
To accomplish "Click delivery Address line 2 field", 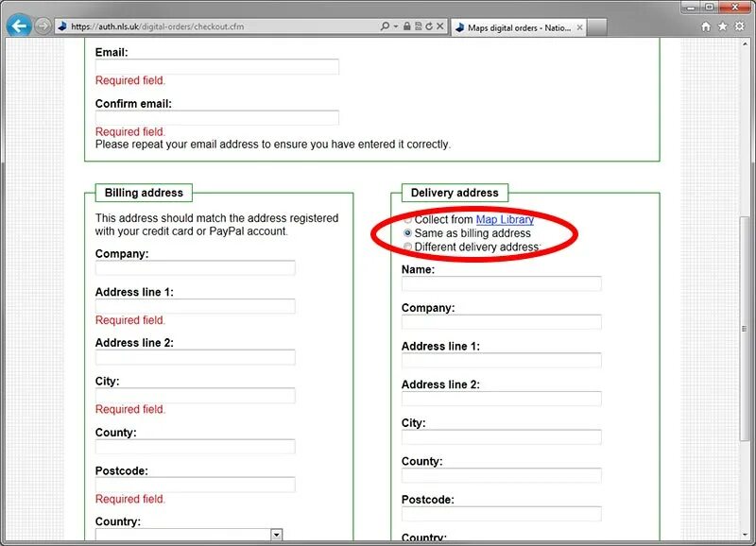I will pos(502,399).
